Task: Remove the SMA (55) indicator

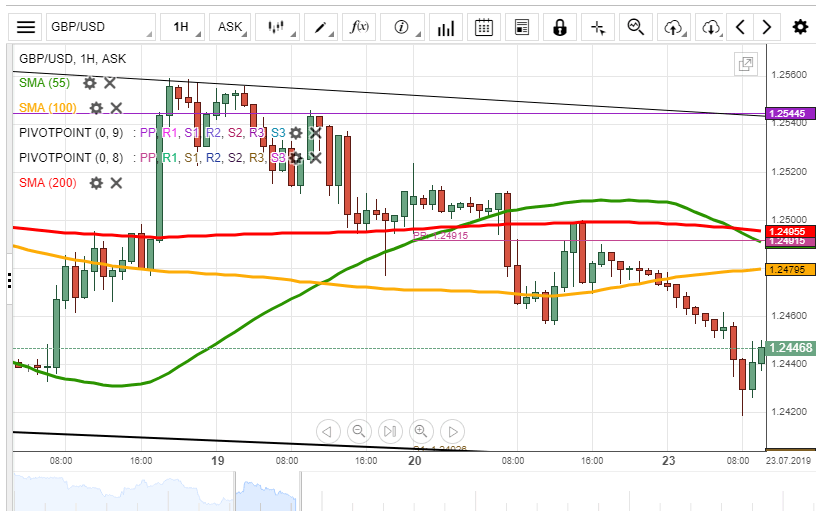Action: (x=110, y=83)
